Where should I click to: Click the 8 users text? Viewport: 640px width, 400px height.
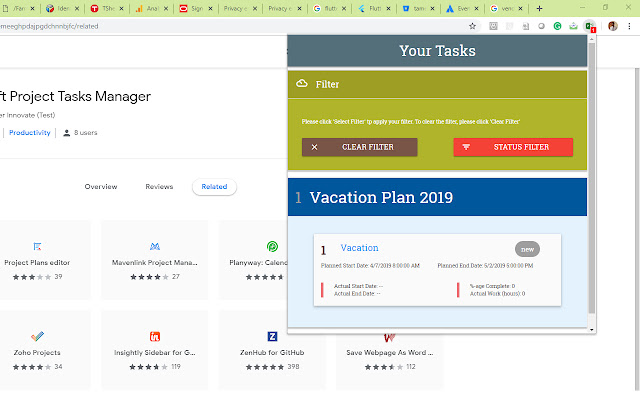[x=86, y=133]
